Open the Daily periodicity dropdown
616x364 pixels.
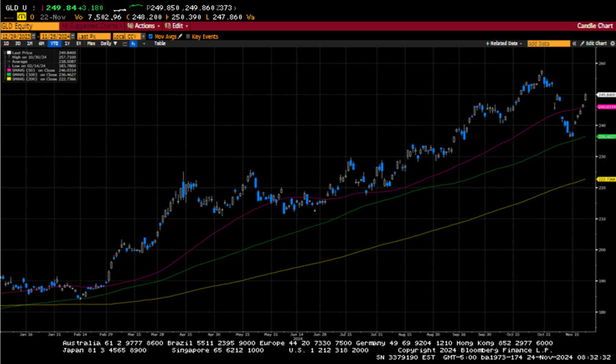tap(106, 43)
